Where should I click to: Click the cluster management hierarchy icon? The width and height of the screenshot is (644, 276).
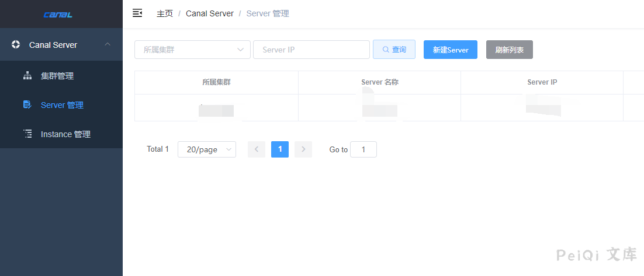click(27, 76)
